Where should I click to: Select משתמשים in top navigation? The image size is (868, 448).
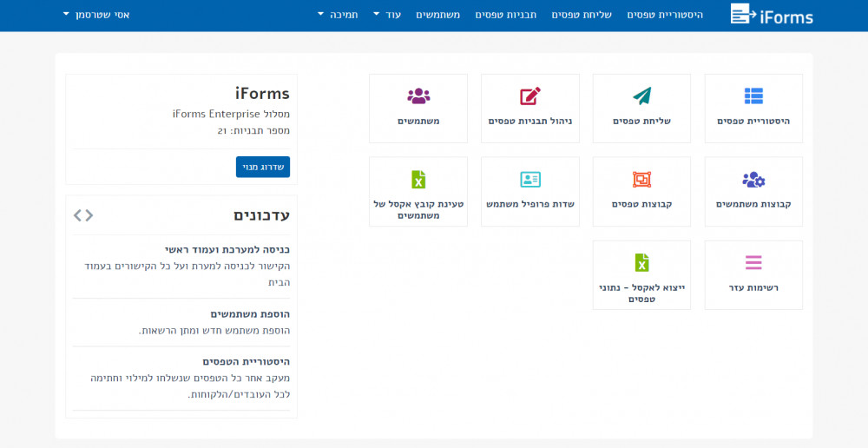pos(437,15)
